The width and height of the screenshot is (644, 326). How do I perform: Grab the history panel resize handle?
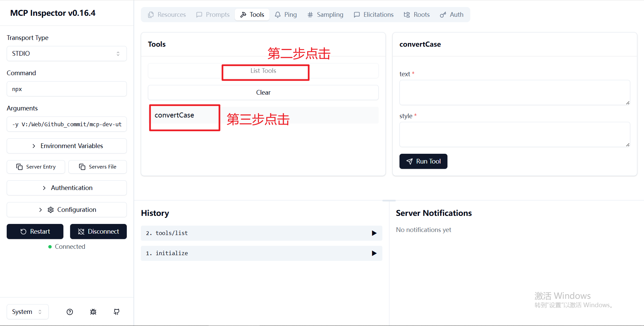point(389,200)
